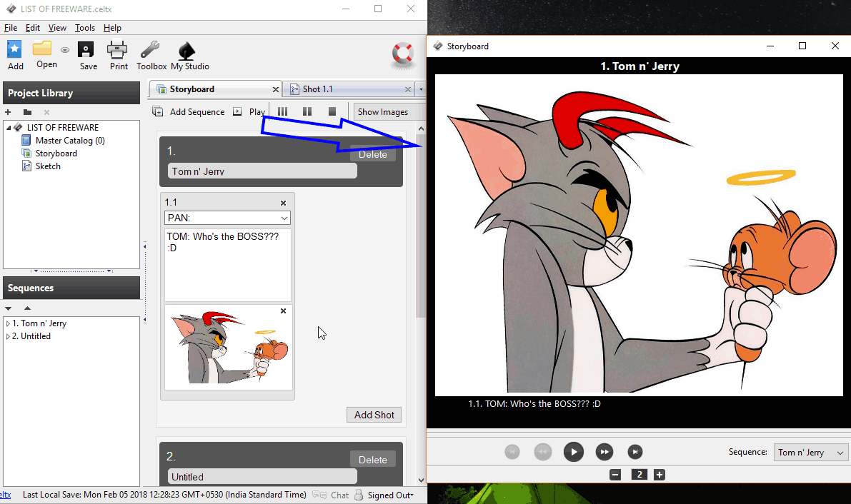Close the Storyboard tab
851x504 pixels.
[275, 89]
